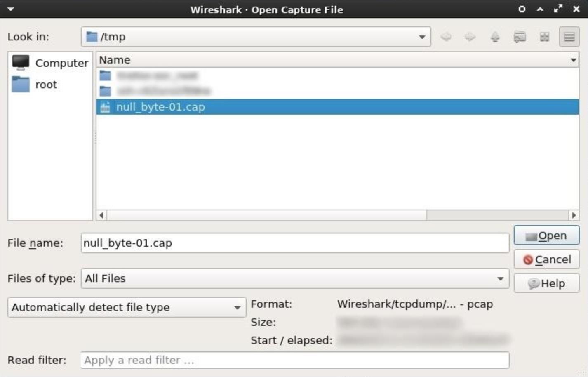588x377 pixels.
Task: Create a new folder icon
Action: tap(520, 37)
